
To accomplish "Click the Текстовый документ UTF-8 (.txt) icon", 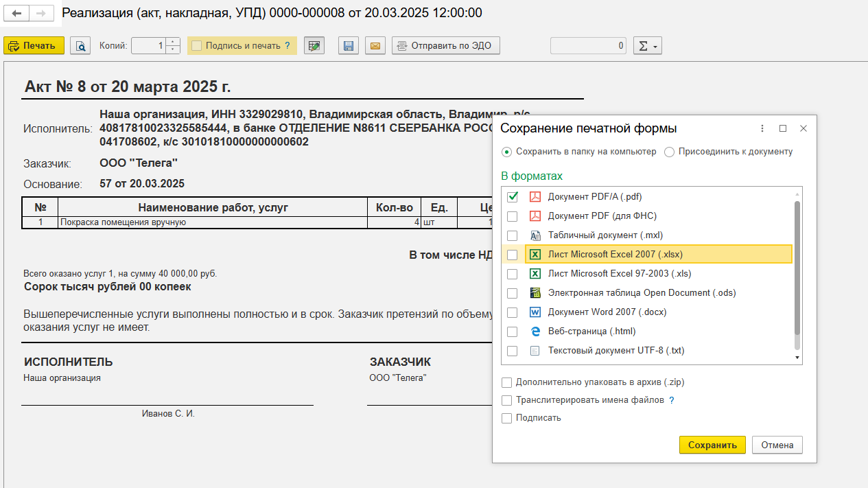I will [535, 351].
